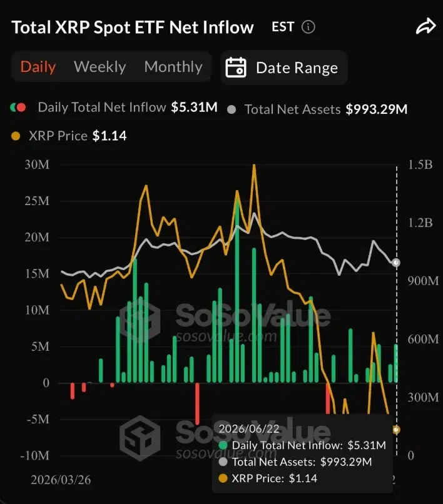Click the XRP Price line end marker
This screenshot has width=443, height=504.
pos(396,430)
